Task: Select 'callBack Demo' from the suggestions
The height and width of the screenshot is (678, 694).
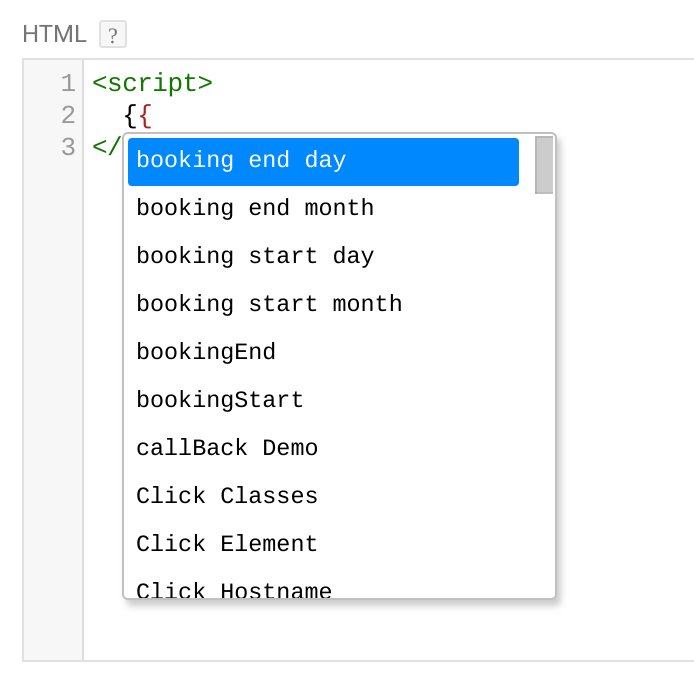Action: [323, 448]
